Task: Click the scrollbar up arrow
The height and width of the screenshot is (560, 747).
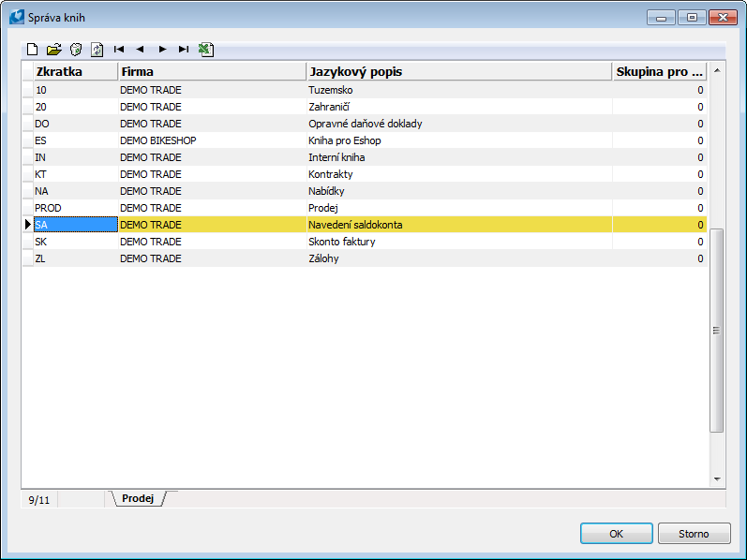Action: (x=716, y=71)
